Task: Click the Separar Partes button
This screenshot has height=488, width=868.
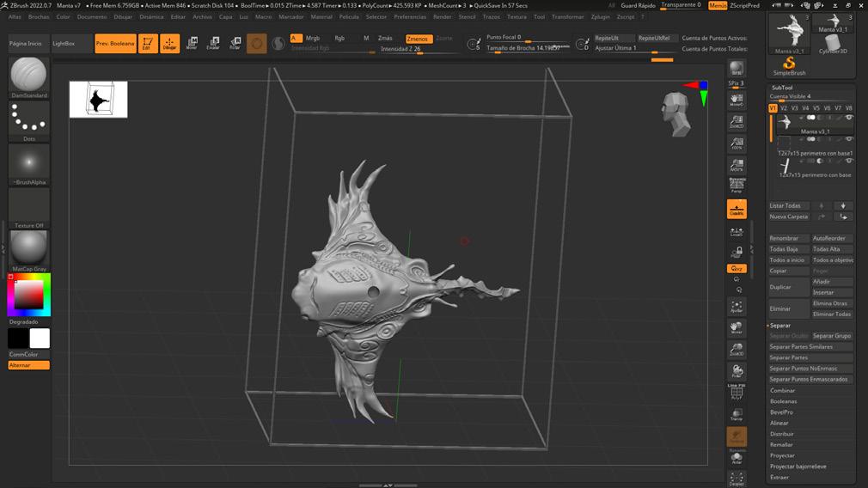Action: [788, 357]
